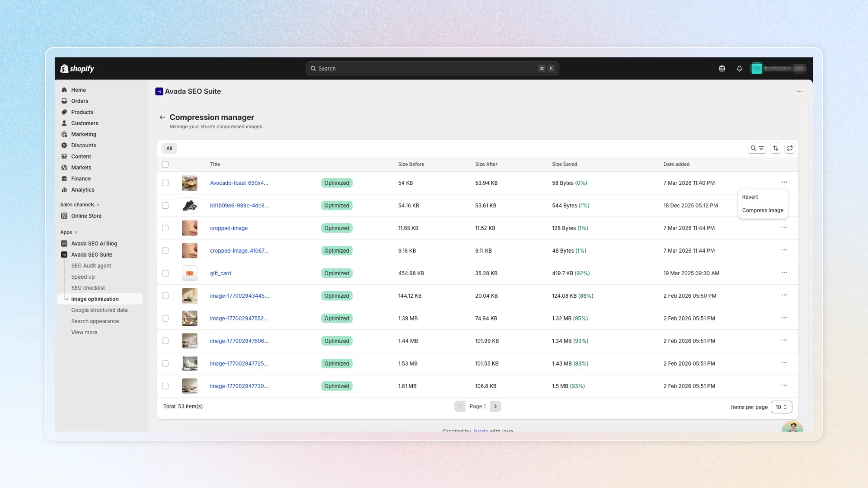Open Avada SEO Suite app in sidebar
This screenshot has height=488, width=868.
click(x=91, y=255)
